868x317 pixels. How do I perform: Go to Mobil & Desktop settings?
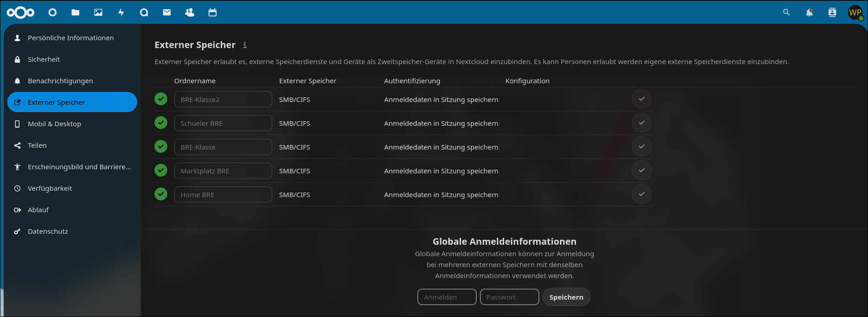coord(54,124)
